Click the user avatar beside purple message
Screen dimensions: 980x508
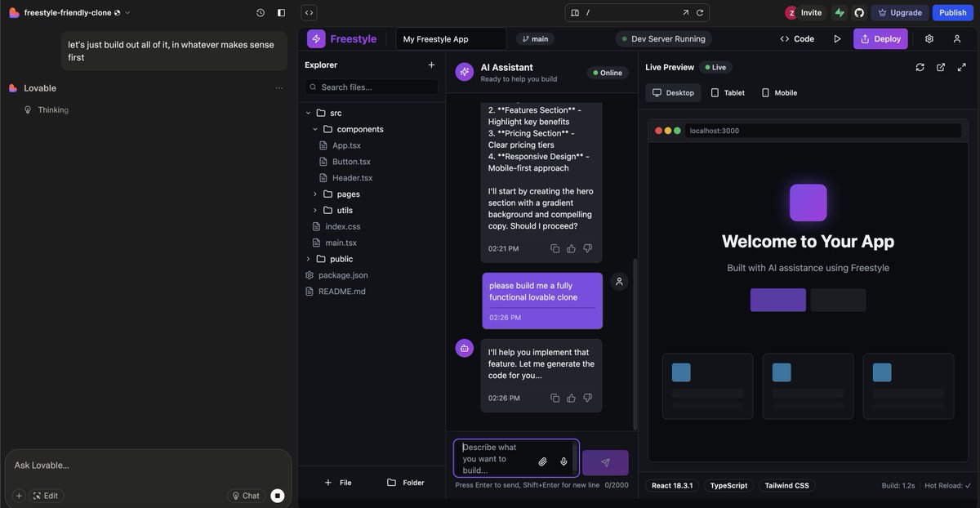(x=620, y=282)
